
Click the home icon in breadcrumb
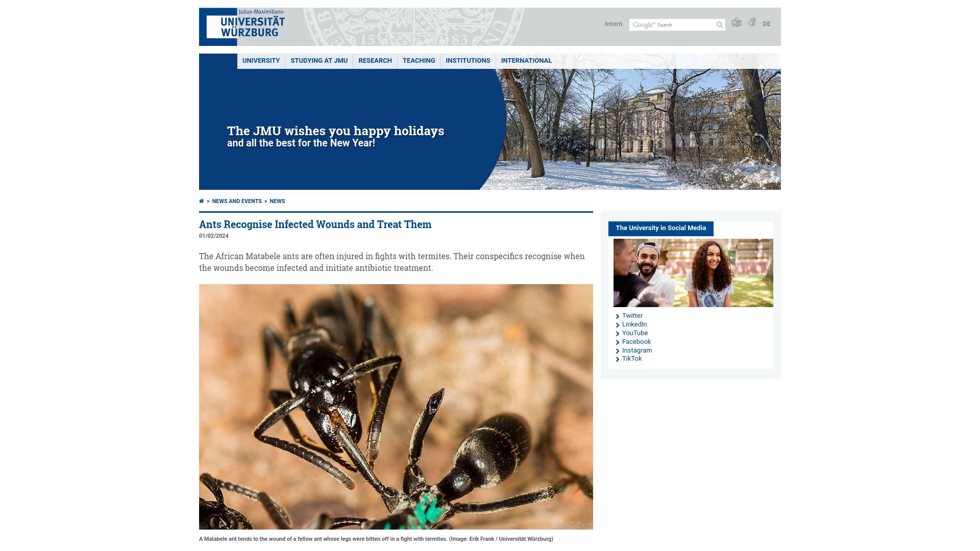click(x=202, y=201)
